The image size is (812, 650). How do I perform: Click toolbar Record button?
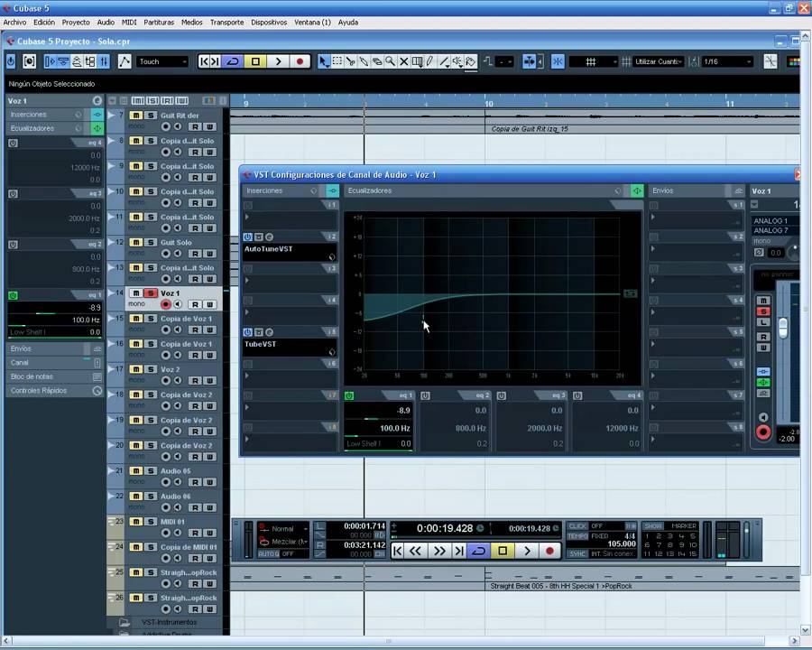point(300,61)
